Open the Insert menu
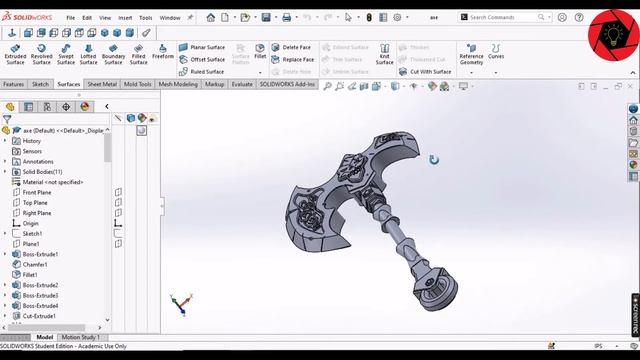 pos(125,18)
